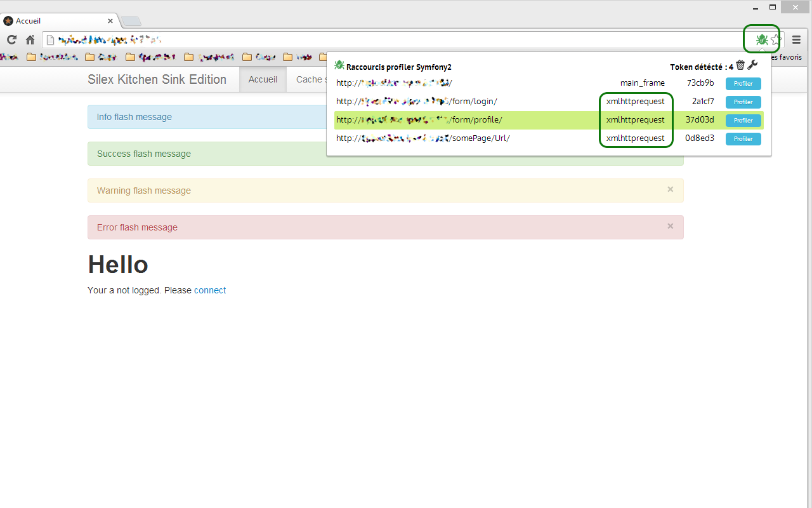Image resolution: width=812 pixels, height=508 pixels.
Task: Open the Profiler for token 0d8ed3
Action: [743, 139]
